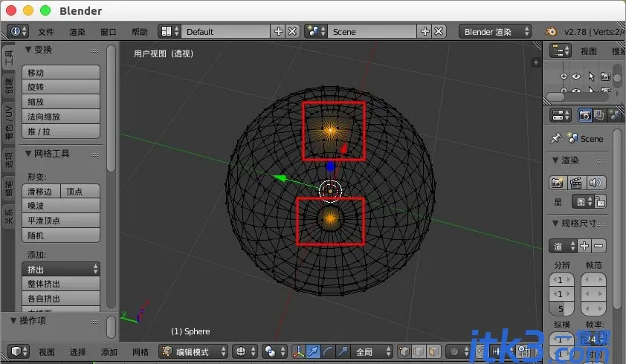Click the 整体挤出 button

(x=61, y=284)
